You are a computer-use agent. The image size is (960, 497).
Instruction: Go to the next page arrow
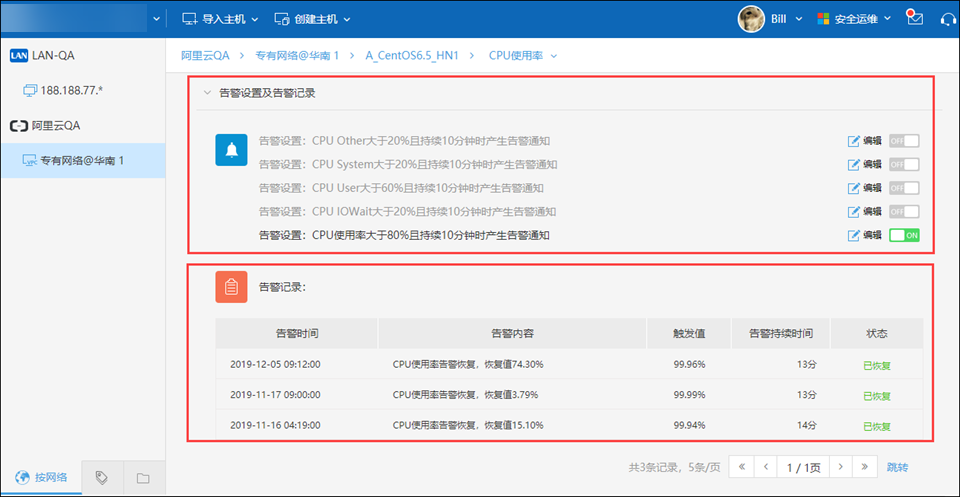(x=842, y=467)
